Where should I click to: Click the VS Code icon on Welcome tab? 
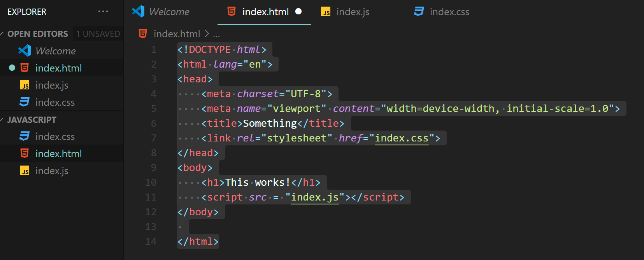(x=138, y=11)
